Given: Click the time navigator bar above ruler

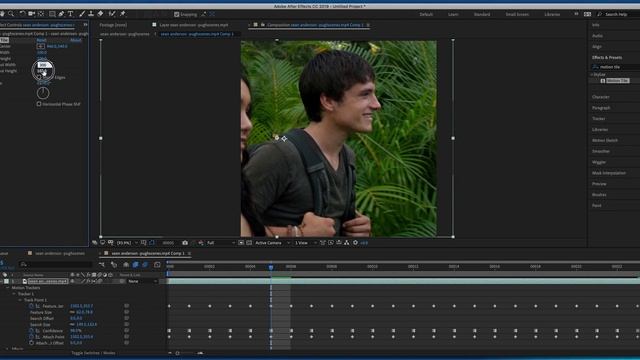Looking at the screenshot, I should 403,262.
